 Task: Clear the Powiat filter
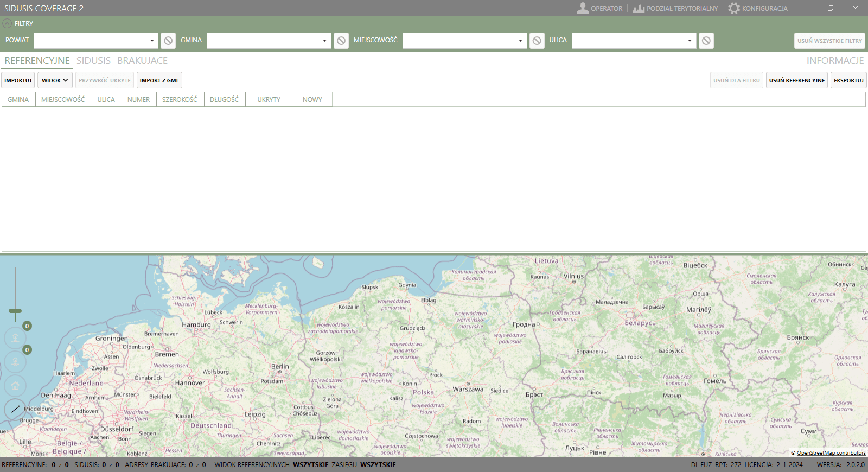[x=168, y=41]
